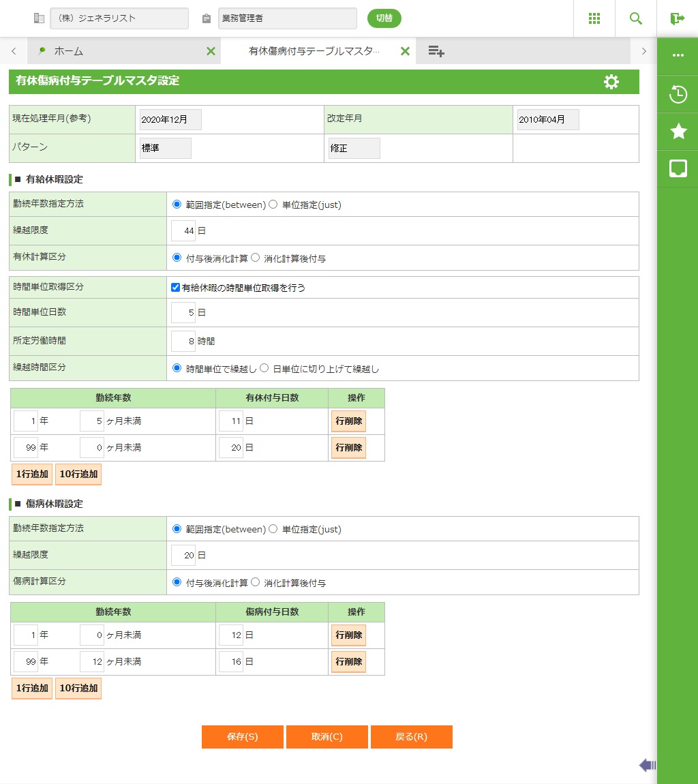Select 単位指定(just) radio under 有給休暇設定
Viewport: 698px width, 784px height.
coord(273,205)
